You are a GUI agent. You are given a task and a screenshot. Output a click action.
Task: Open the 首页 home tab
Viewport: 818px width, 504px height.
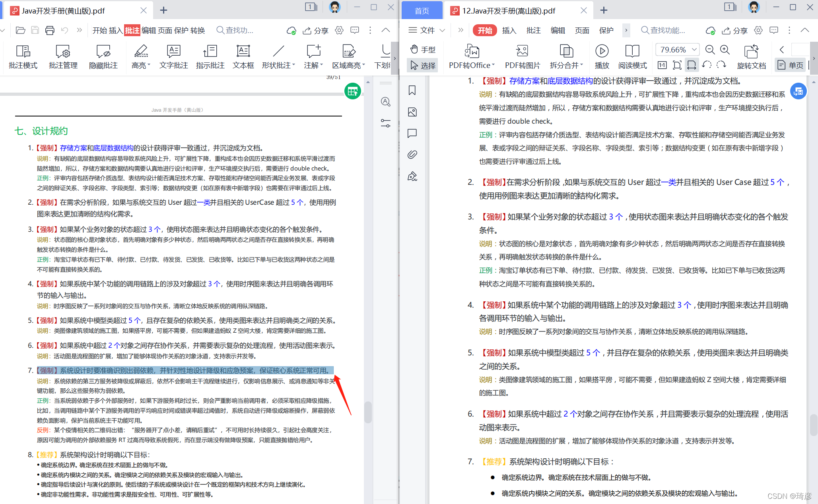pos(422,11)
